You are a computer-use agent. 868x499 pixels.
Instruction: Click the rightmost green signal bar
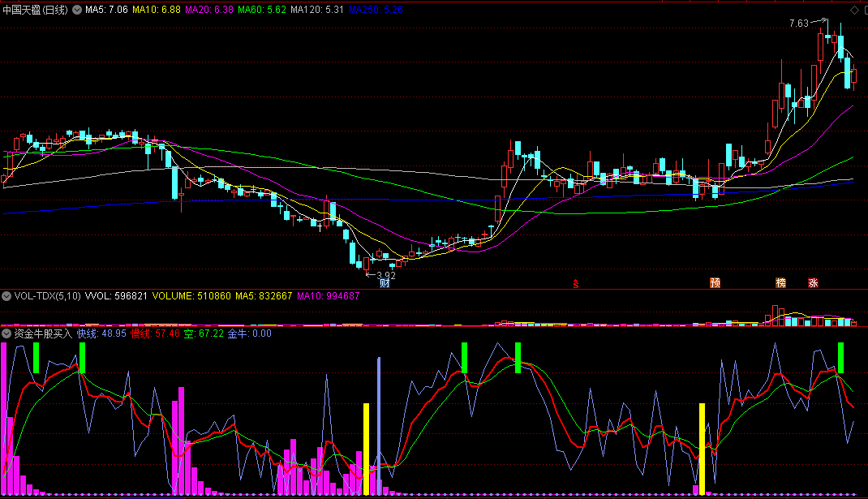[x=841, y=358]
